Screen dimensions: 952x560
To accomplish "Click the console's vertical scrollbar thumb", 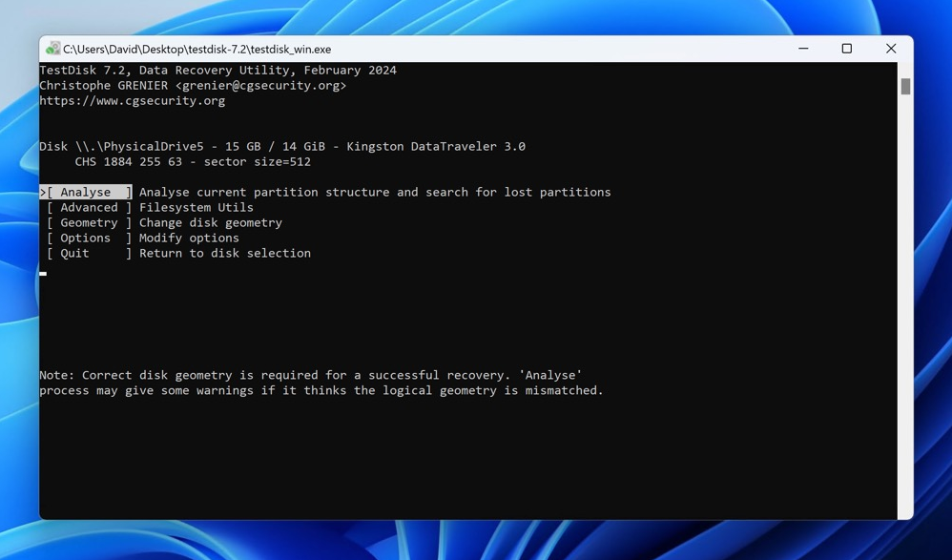I will (905, 86).
